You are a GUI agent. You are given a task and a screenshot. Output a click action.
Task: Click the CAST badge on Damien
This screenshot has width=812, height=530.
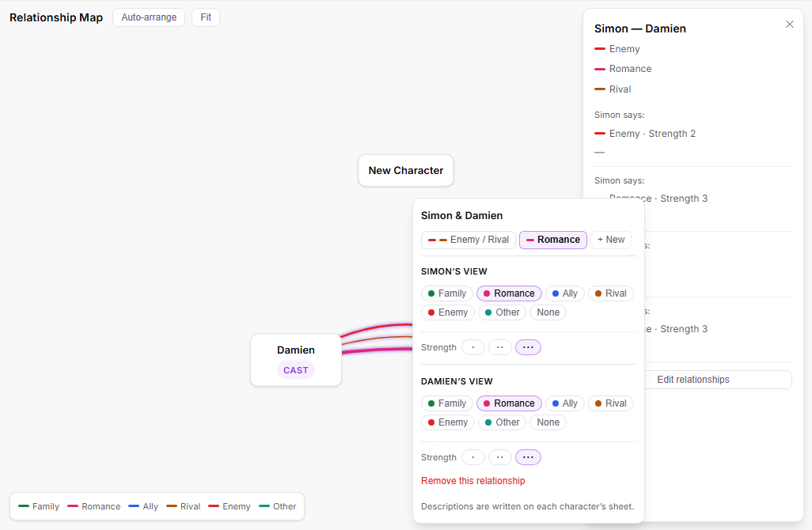[296, 370]
